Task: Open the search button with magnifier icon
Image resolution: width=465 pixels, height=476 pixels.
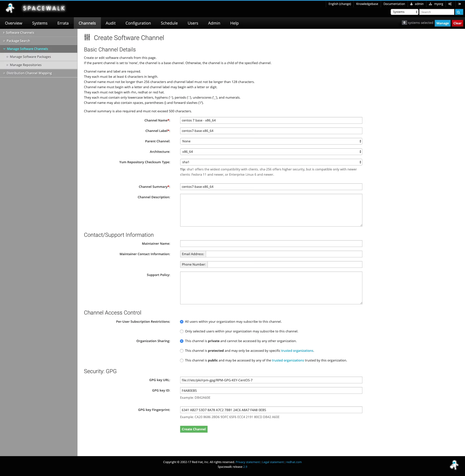Action: click(x=459, y=12)
